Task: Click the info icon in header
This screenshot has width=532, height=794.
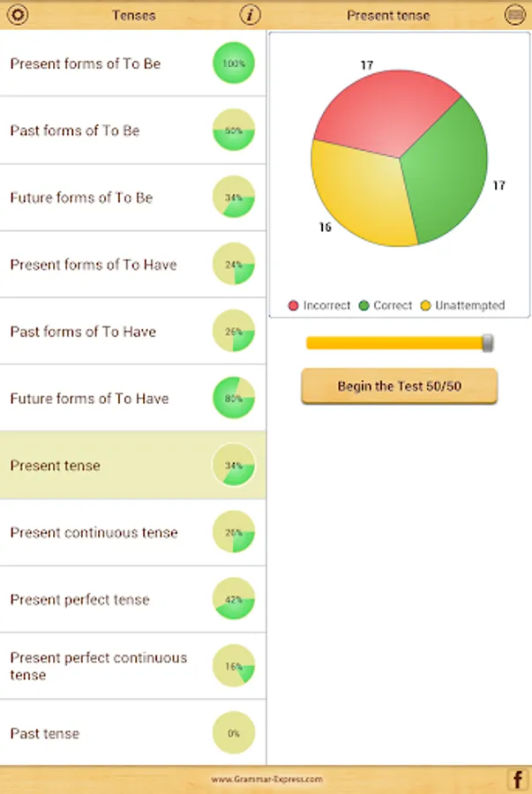Action: pos(251,15)
